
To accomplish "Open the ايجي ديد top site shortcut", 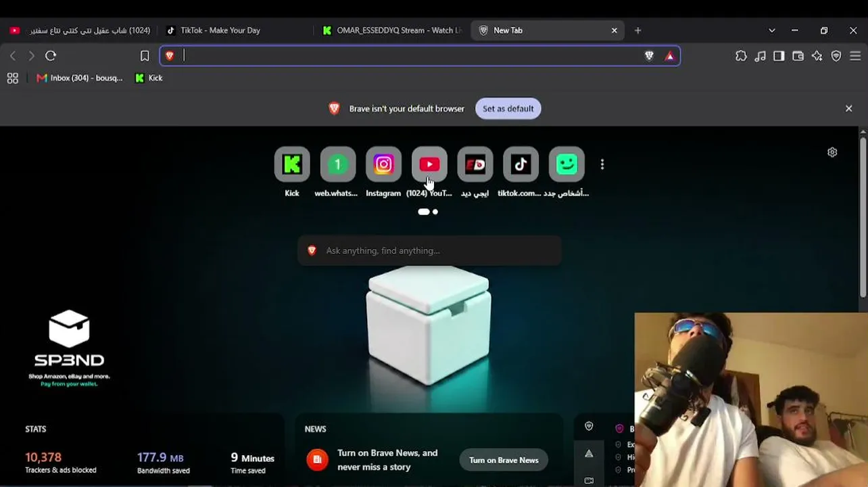I will pos(475,164).
